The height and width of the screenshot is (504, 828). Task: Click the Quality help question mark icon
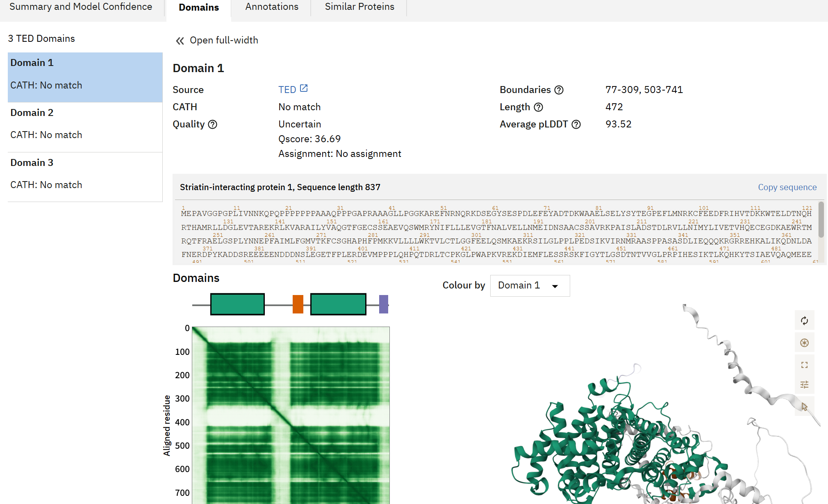pos(212,124)
